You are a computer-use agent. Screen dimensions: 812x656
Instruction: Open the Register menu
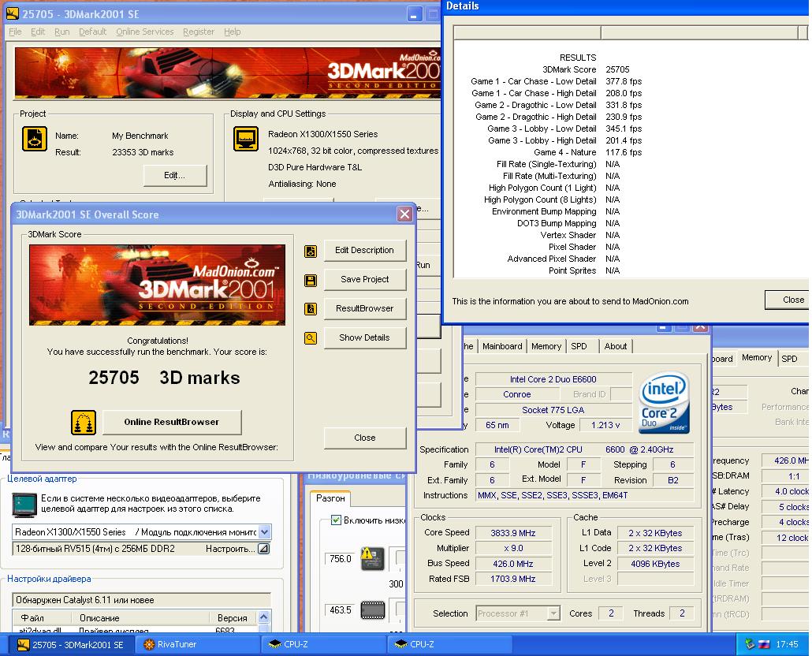(x=199, y=32)
